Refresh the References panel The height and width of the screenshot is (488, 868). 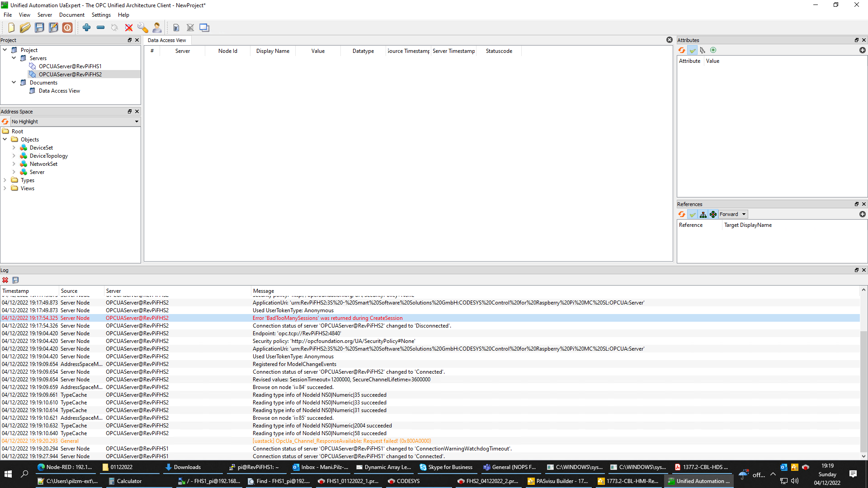[x=682, y=214]
